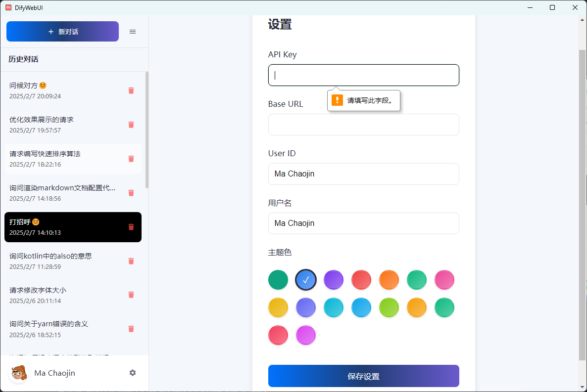
Task: Click the User ID field containing Ma Chaojin
Action: pyautogui.click(x=363, y=174)
